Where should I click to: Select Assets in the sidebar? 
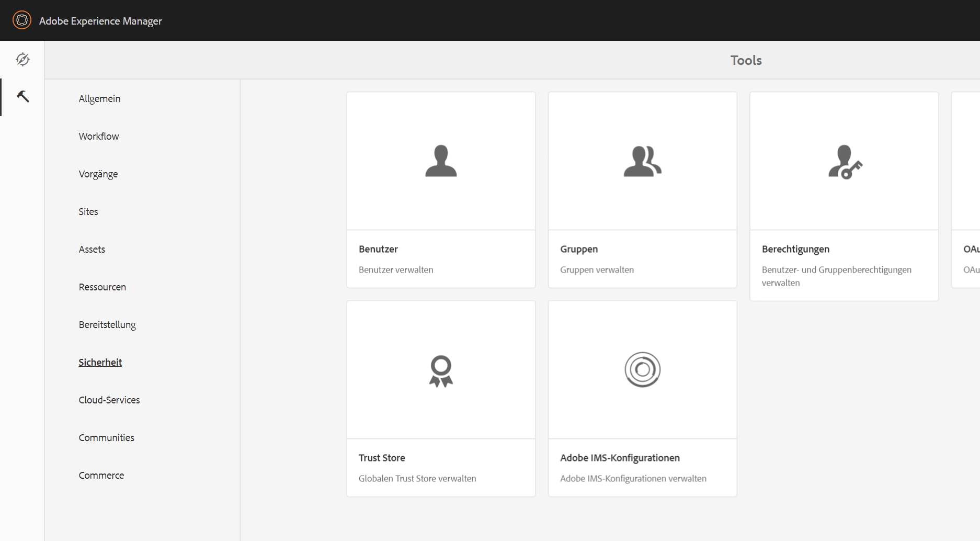(x=92, y=249)
